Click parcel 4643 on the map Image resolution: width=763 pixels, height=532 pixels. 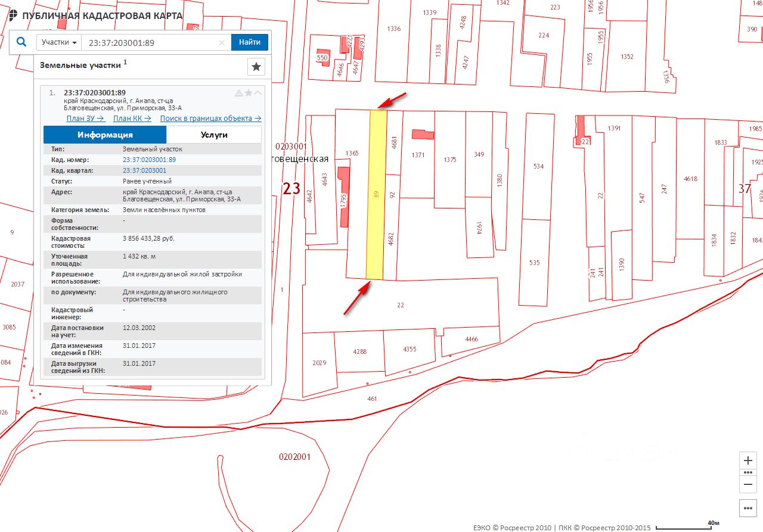tap(325, 179)
